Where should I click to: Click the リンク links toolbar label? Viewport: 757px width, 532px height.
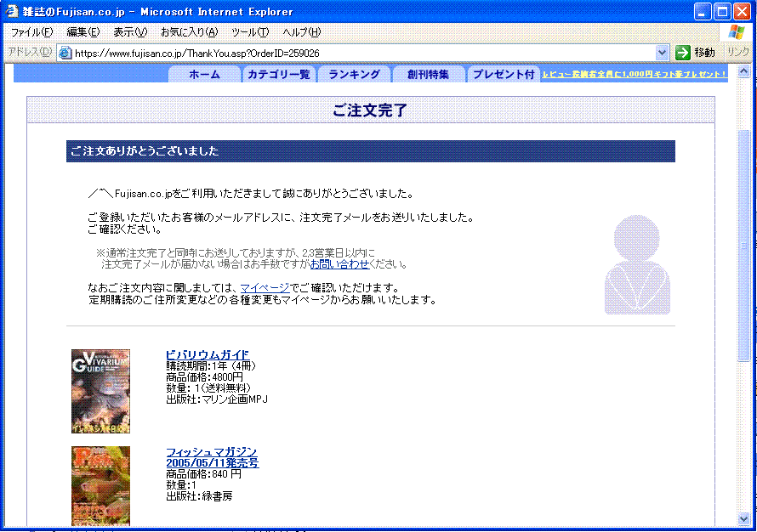737,52
